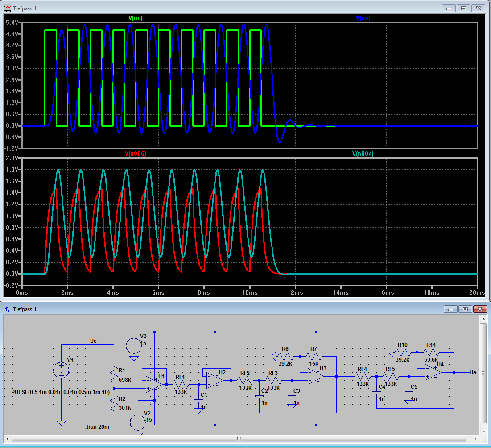The image size is (491, 448).
Task: Click the V(n006) red trace label
Action: [135, 153]
